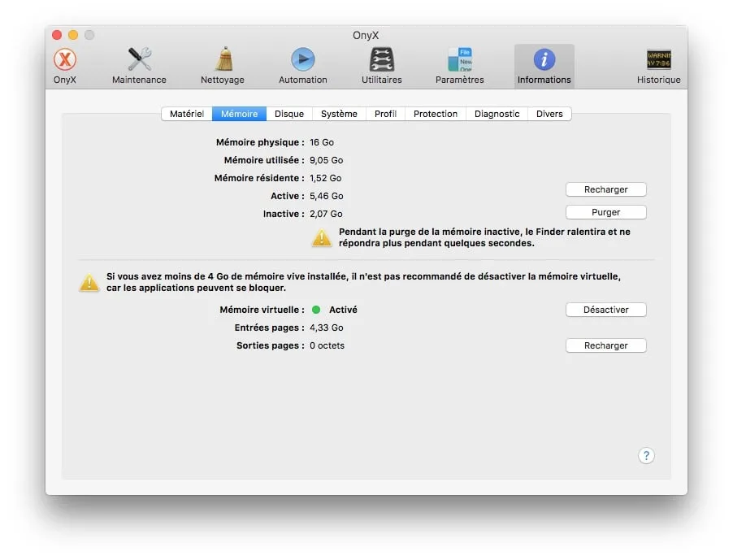Click the Mémoire physique label

(x=260, y=142)
